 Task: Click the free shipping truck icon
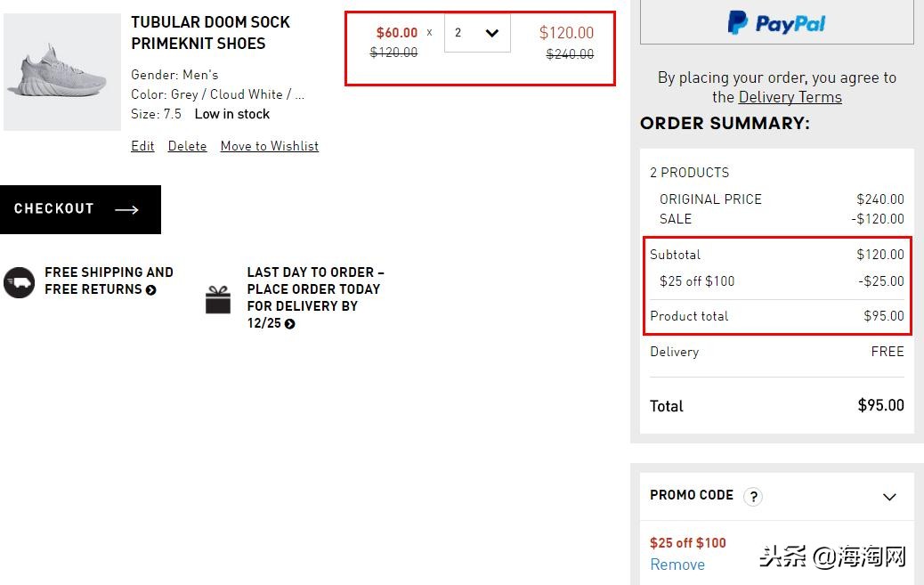pyautogui.click(x=19, y=280)
